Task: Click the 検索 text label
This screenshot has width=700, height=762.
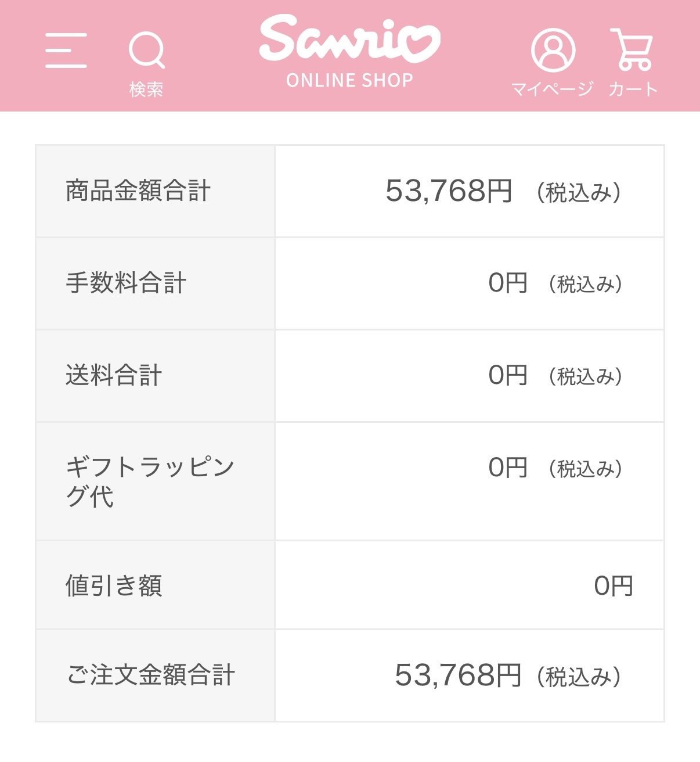Action: pos(146,89)
